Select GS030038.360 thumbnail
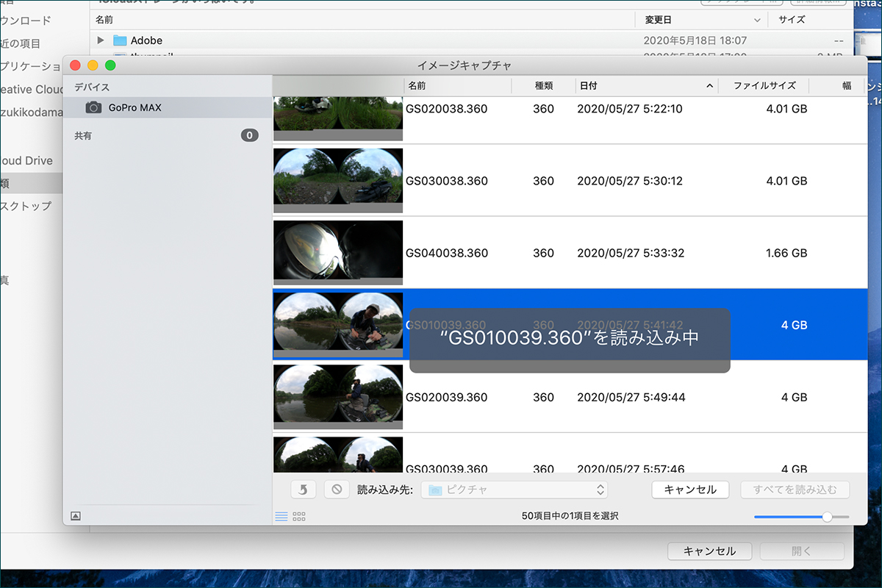The image size is (882, 588). point(338,177)
